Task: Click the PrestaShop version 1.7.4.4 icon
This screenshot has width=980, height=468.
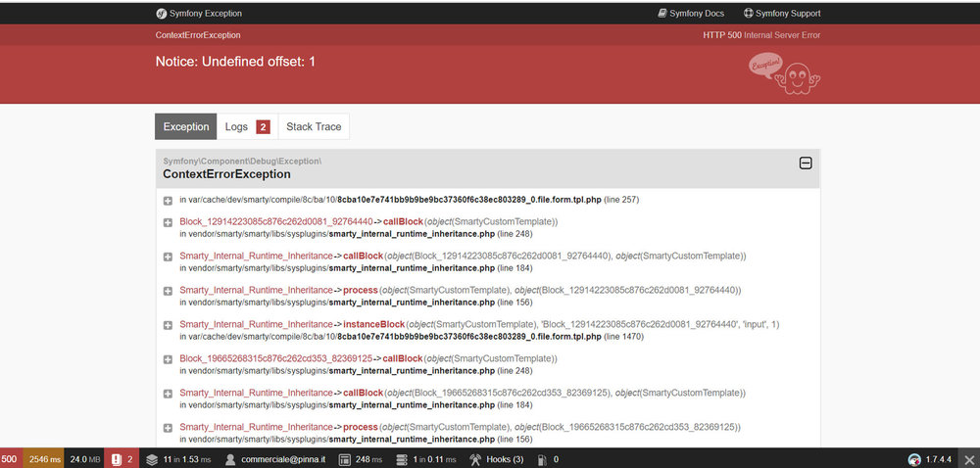Action: [914, 459]
